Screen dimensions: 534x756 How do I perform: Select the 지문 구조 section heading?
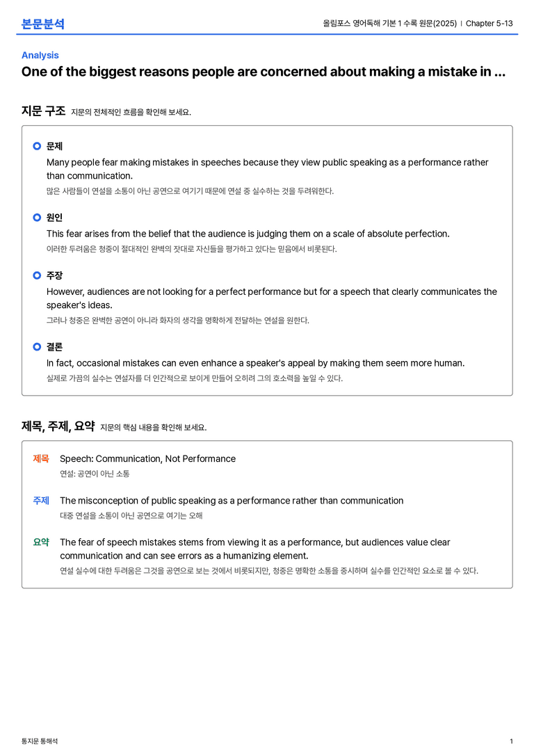tap(43, 111)
